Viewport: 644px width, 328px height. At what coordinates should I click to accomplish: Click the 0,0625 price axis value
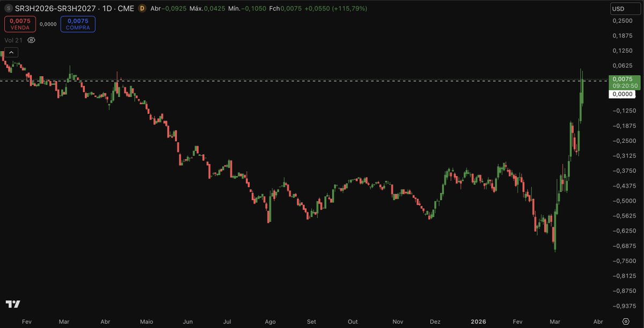(622, 65)
